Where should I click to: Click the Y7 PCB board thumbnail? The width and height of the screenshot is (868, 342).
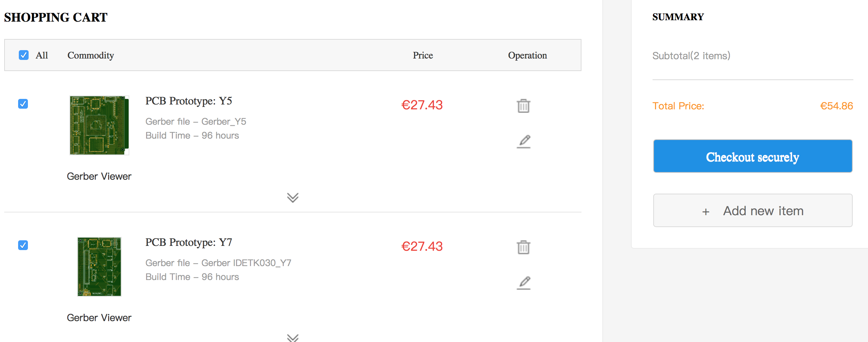pos(99,267)
